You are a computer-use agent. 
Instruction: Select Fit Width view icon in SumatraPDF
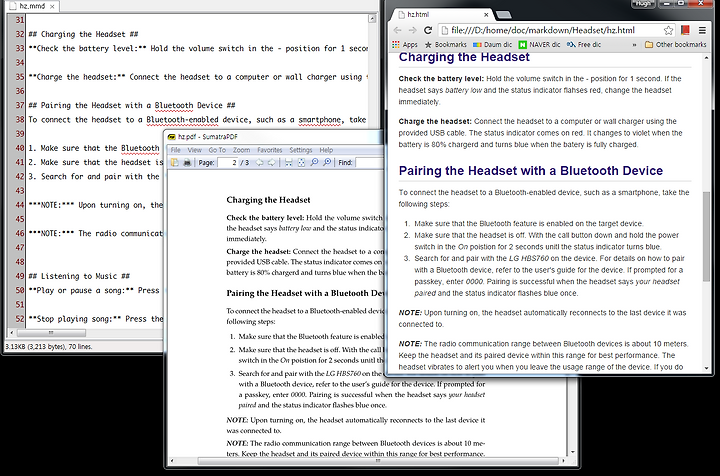point(288,162)
